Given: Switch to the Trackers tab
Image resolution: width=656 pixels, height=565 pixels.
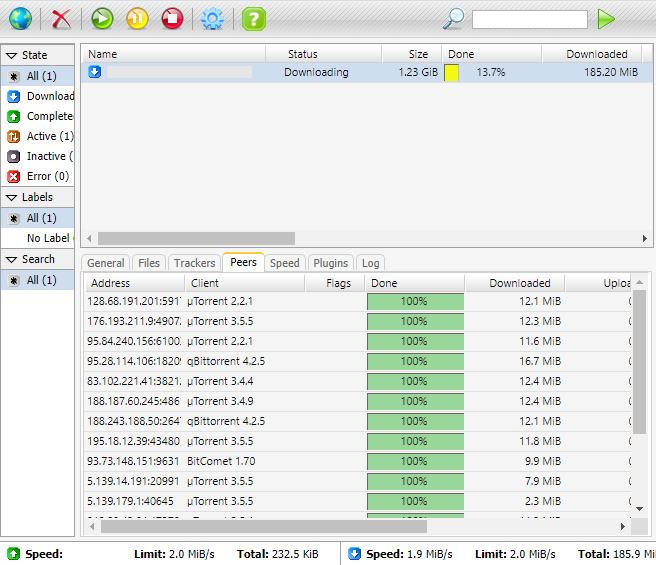Looking at the screenshot, I should pos(194,263).
